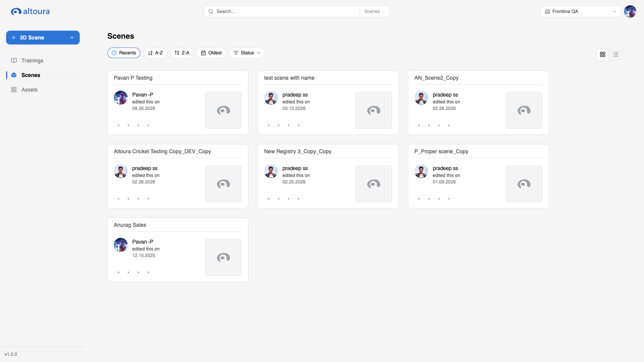644x362 pixels.
Task: Open Pavan P Testing scene thumbnail
Action: [223, 110]
